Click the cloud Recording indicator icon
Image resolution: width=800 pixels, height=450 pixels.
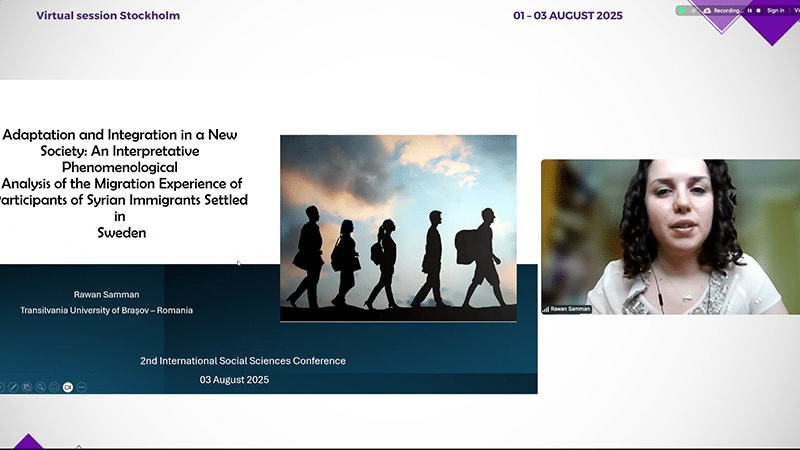[706, 10]
